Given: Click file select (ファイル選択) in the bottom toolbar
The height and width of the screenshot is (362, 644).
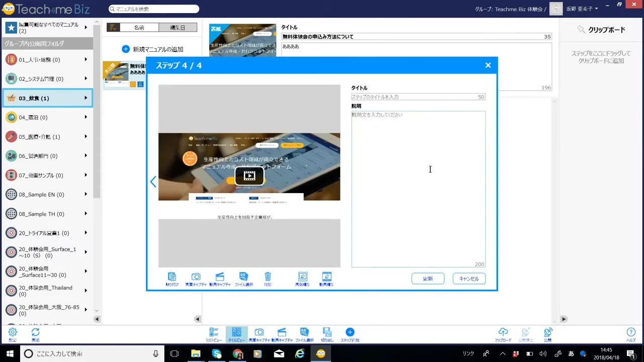Looking at the screenshot, I should [x=304, y=335].
